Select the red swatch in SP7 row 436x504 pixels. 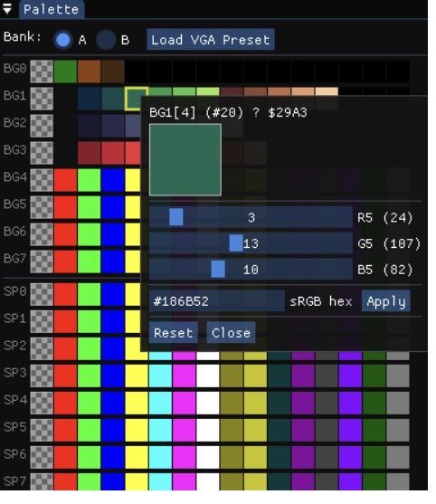(x=65, y=481)
